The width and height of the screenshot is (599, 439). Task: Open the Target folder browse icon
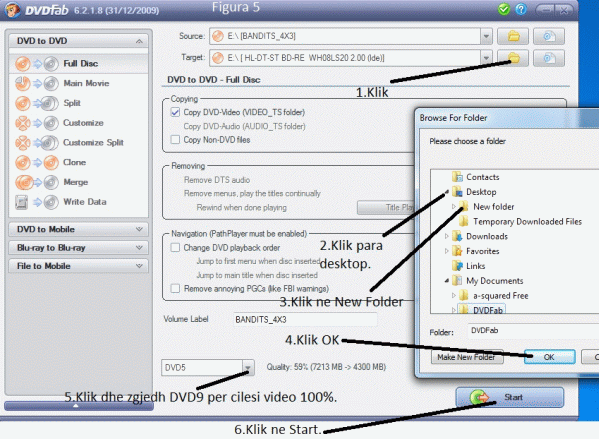[x=513, y=58]
